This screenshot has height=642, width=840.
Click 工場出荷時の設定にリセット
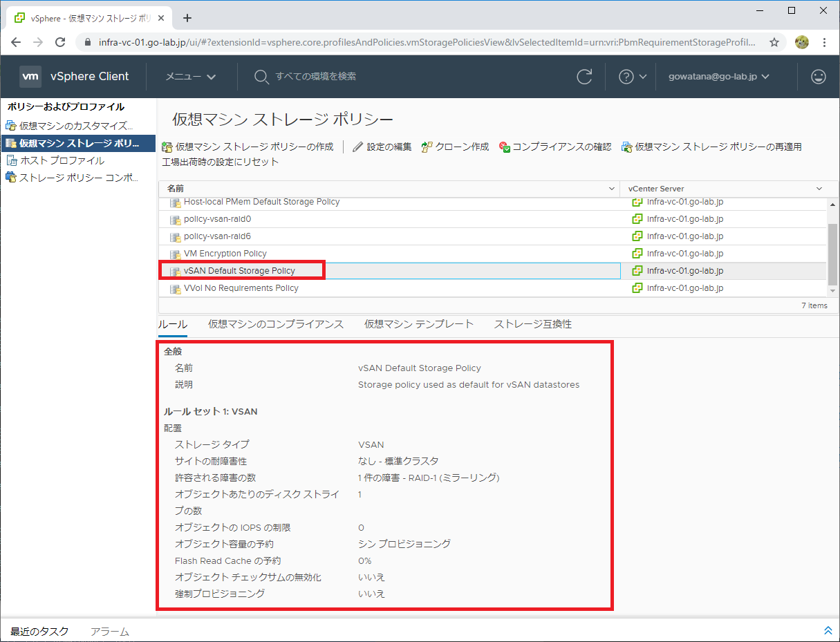coord(220,162)
